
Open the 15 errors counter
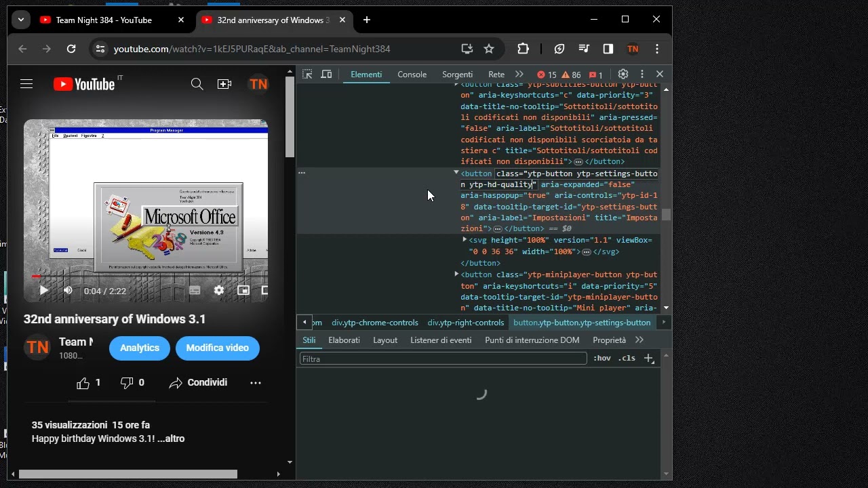[x=547, y=75]
